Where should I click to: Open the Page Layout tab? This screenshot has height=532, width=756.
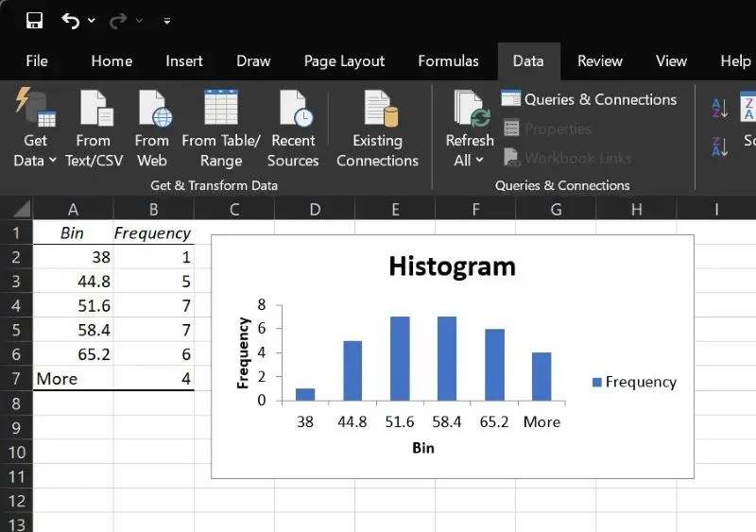click(x=344, y=60)
